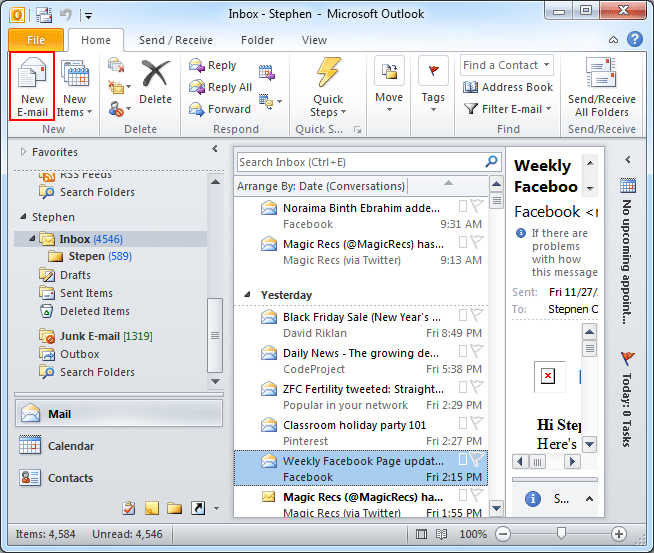This screenshot has width=654, height=553.
Task: Expand the To-Do Bar with the arrow
Action: (x=628, y=159)
